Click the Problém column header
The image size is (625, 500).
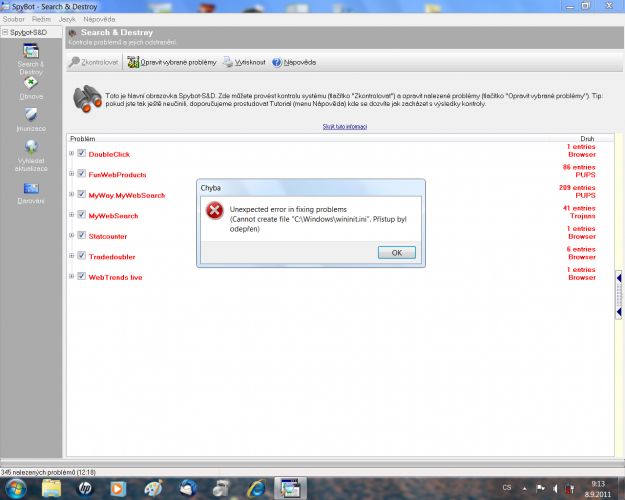[83, 139]
